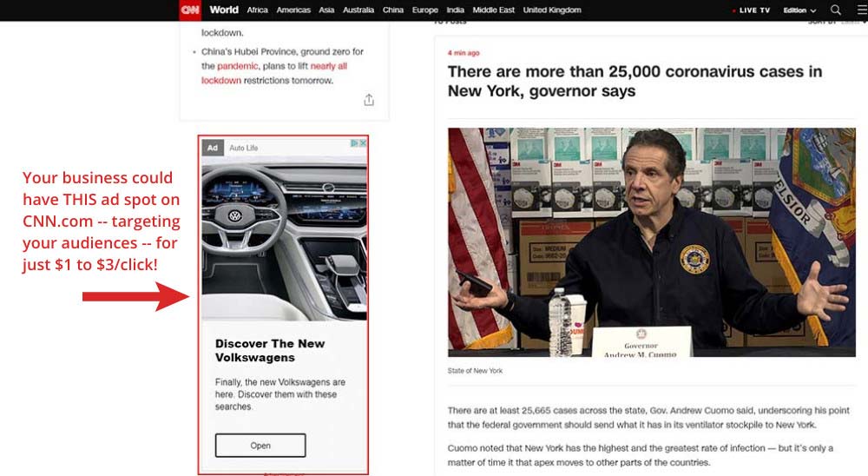Viewport: 868px width, 476px height.
Task: Expand the Edition dropdown
Action: point(799,10)
